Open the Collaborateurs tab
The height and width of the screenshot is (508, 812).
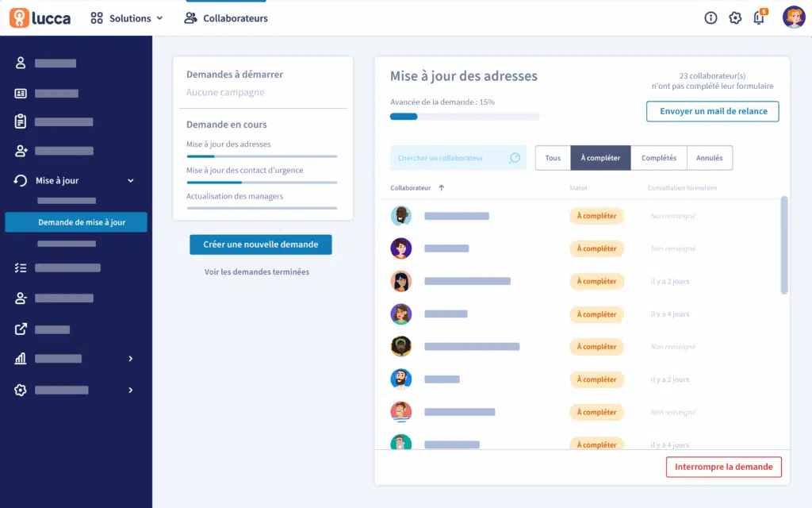[226, 18]
